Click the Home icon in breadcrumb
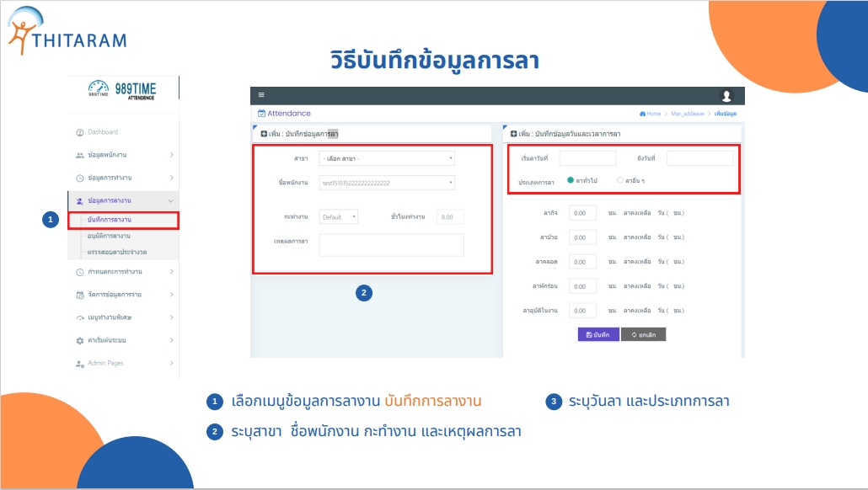This screenshot has height=490, width=868. click(x=643, y=114)
